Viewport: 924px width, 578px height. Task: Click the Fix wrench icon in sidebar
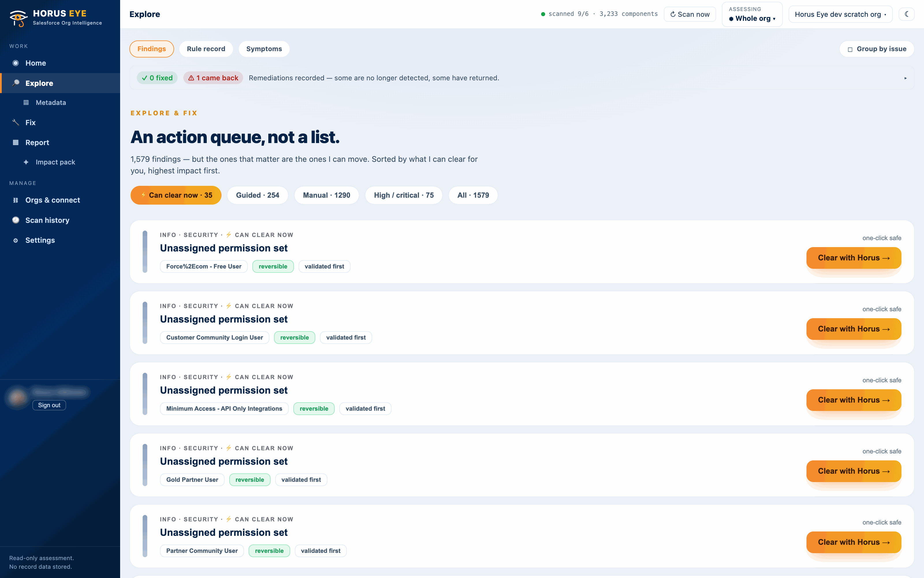tap(16, 122)
